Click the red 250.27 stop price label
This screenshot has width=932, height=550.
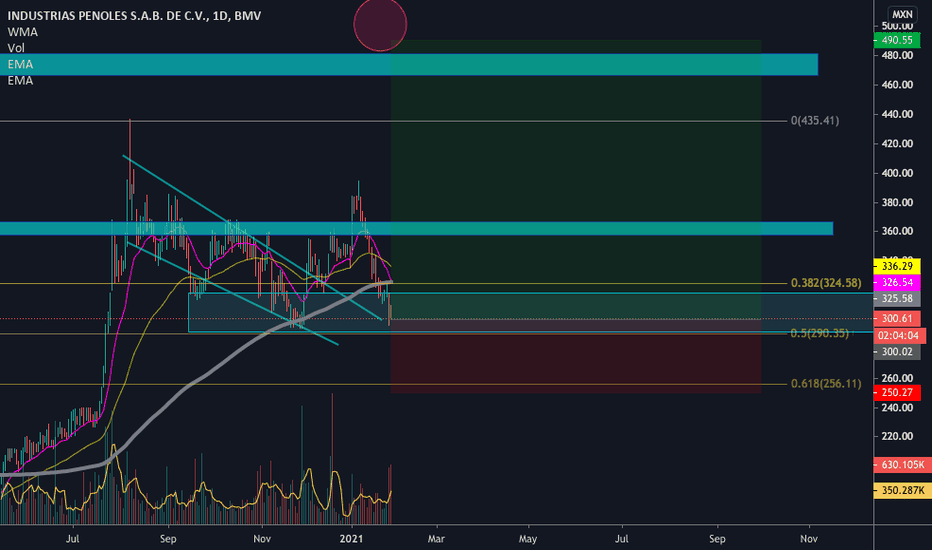[x=897, y=392]
